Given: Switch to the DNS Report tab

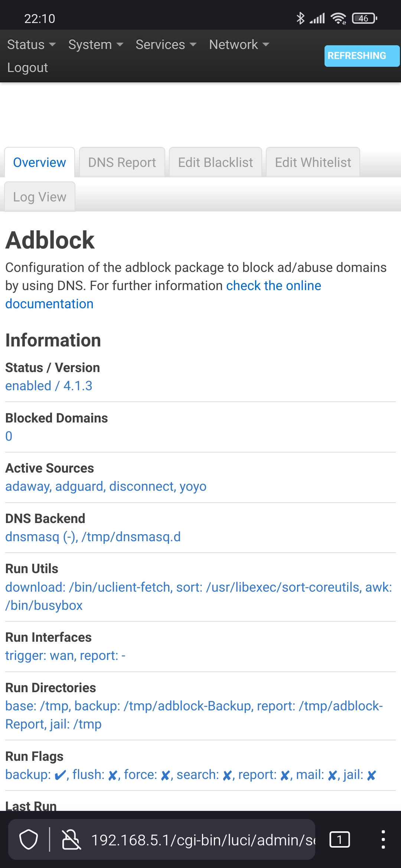Looking at the screenshot, I should [122, 162].
